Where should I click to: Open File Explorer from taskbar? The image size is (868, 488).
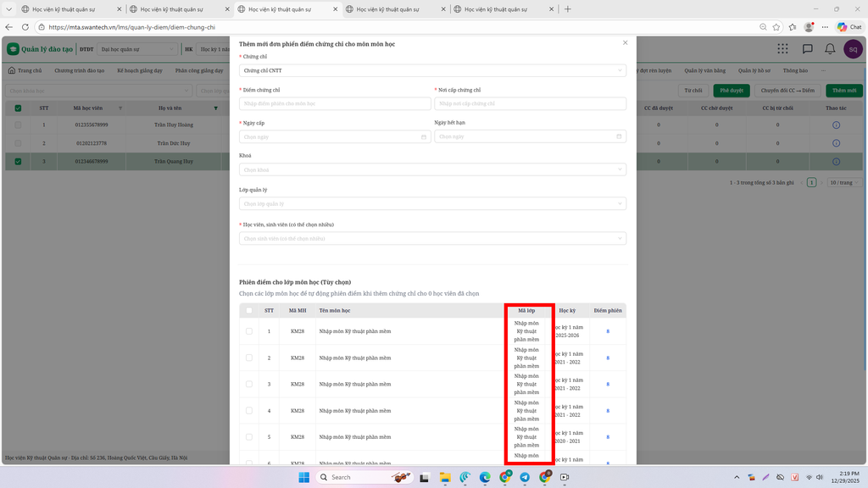point(445,477)
